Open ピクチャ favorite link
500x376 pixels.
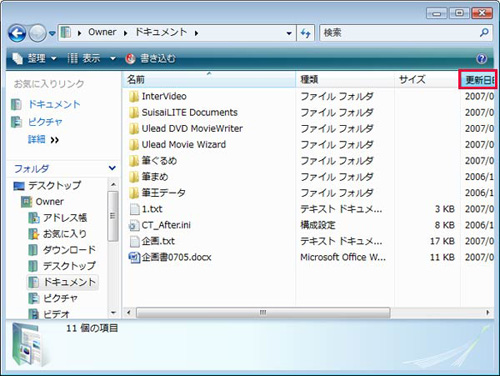point(45,122)
